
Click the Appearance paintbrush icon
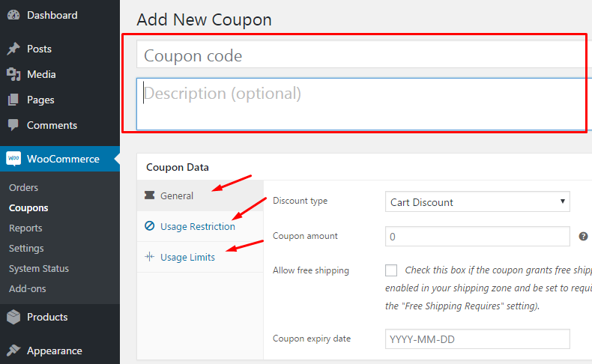tap(13, 351)
